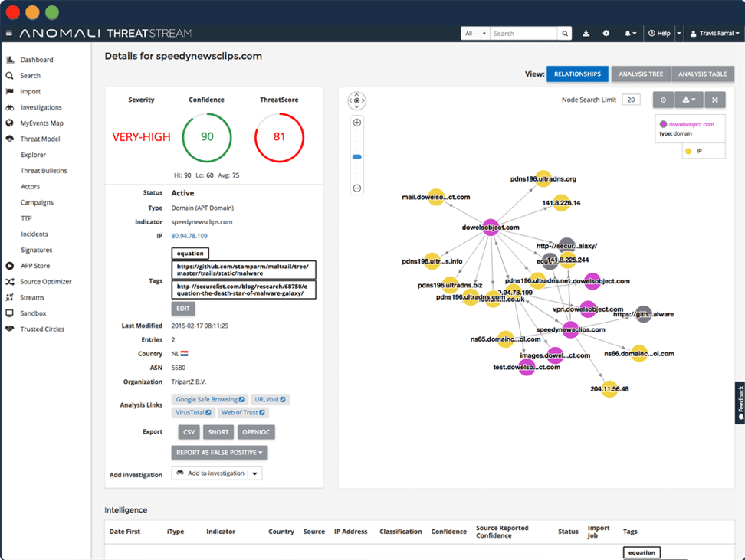The height and width of the screenshot is (560, 745).
Task: Go to Dashboard in sidebar
Action: [37, 60]
